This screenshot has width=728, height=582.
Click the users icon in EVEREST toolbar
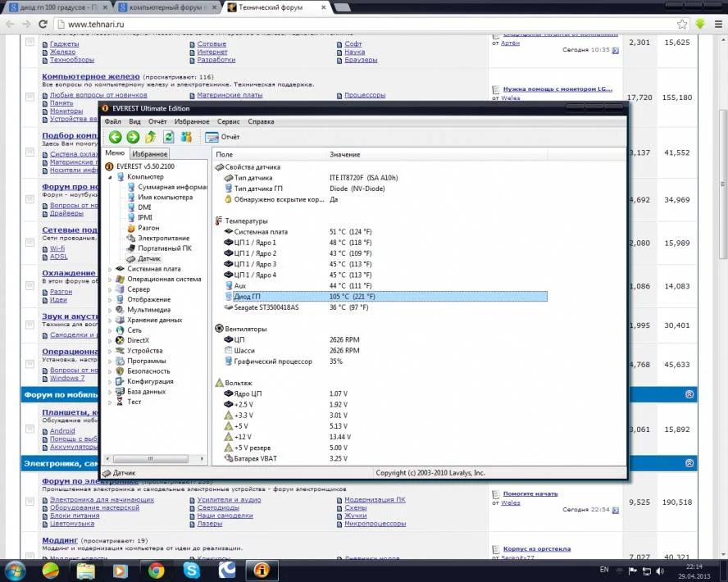[x=186, y=137]
